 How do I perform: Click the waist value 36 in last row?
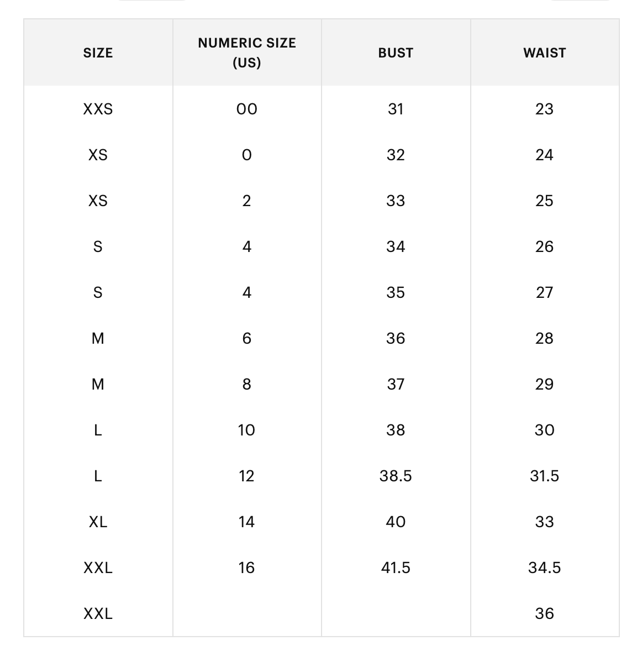tap(545, 613)
